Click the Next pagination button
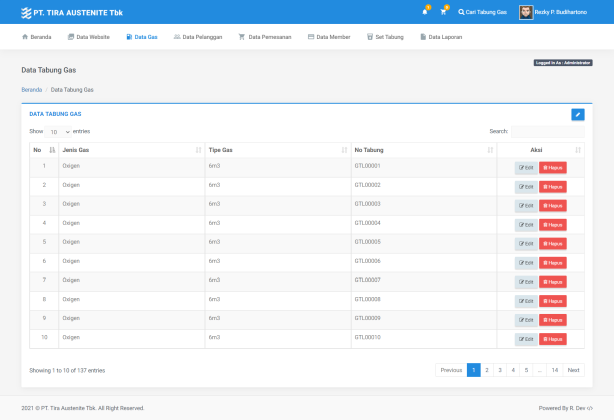The width and height of the screenshot is (614, 420). [x=574, y=370]
